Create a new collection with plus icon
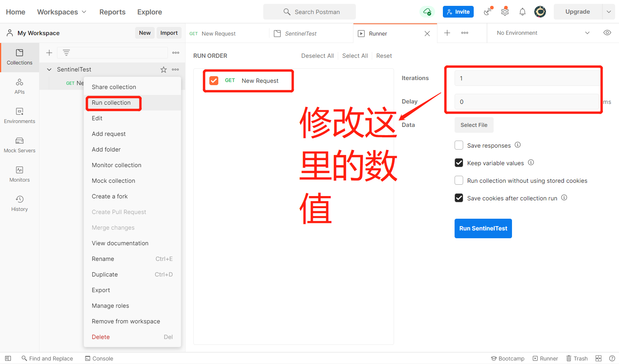The width and height of the screenshot is (619, 364). click(49, 53)
